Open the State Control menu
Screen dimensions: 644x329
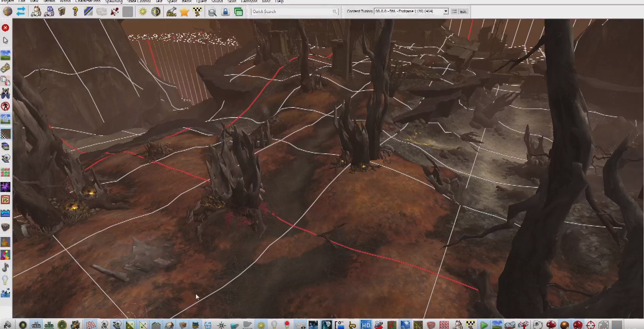point(139,1)
